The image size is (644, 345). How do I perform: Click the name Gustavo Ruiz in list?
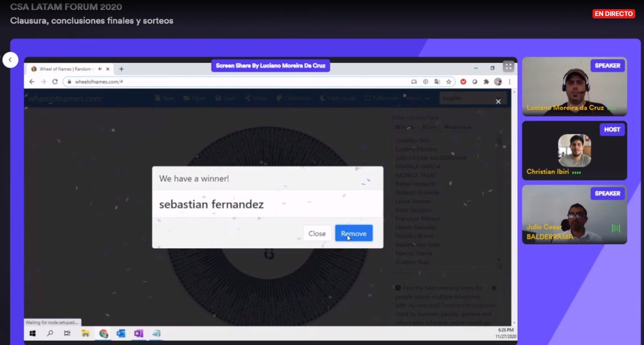(x=412, y=262)
